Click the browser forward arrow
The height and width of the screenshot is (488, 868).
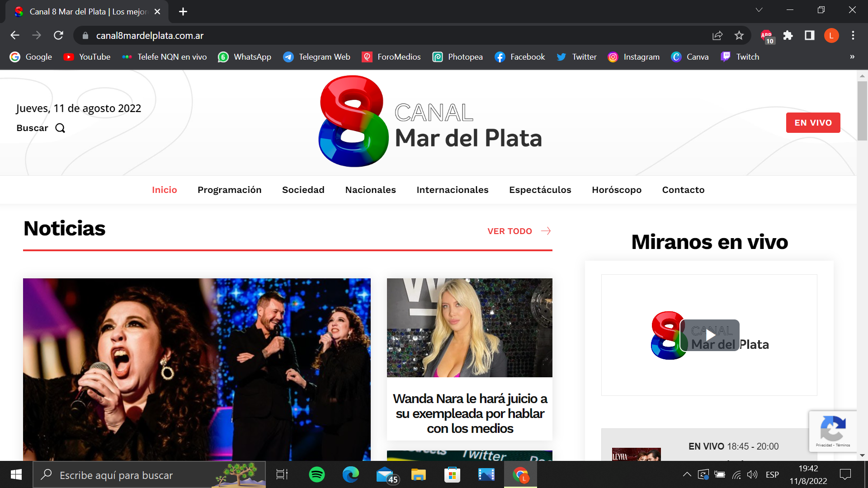coord(37,35)
